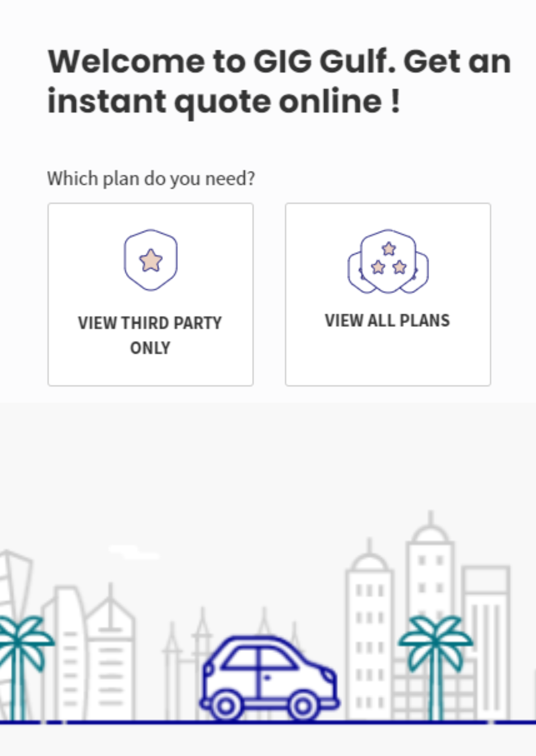The image size is (536, 756).
Task: Select the View Third Party Only card
Action: tap(150, 295)
